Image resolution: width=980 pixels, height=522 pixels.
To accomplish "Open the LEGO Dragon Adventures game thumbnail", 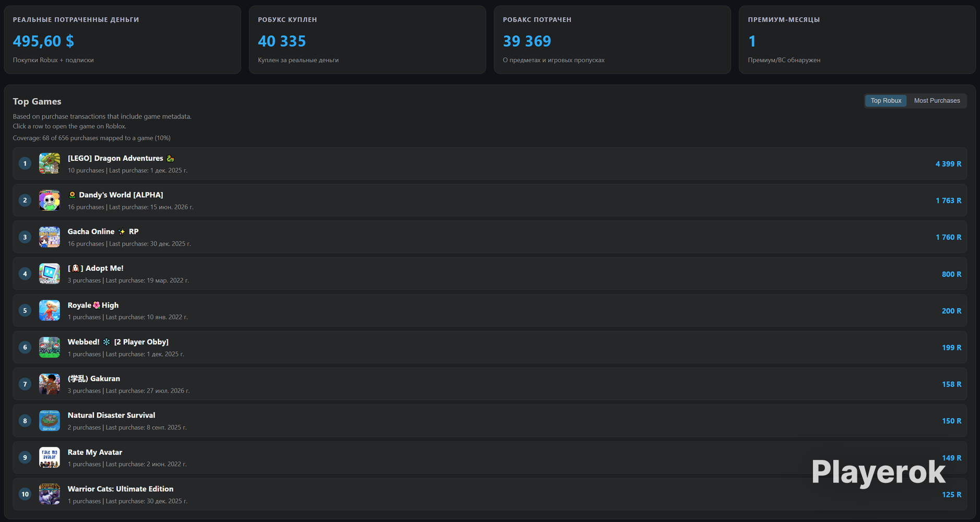I will coord(50,163).
